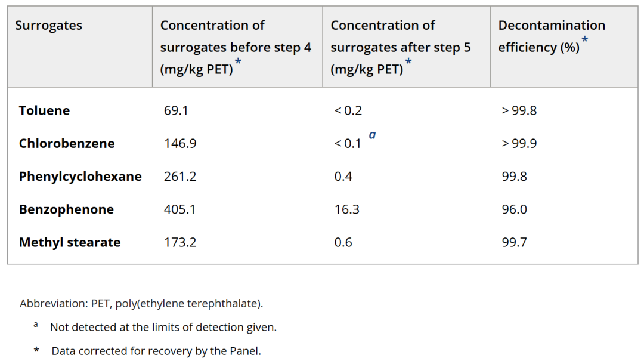Click the Methyl stearate row label

(70, 242)
